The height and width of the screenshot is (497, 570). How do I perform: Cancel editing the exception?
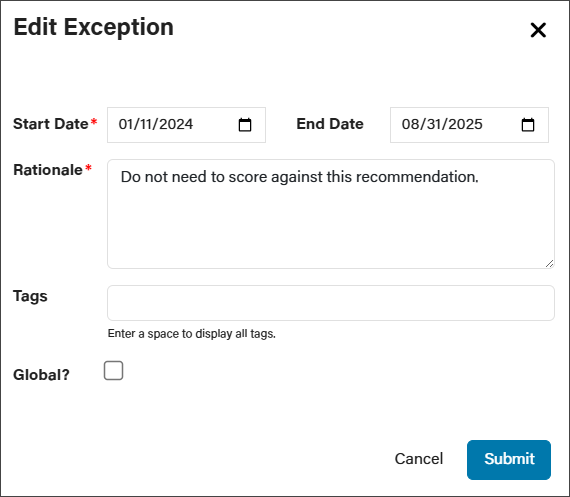[x=419, y=459]
